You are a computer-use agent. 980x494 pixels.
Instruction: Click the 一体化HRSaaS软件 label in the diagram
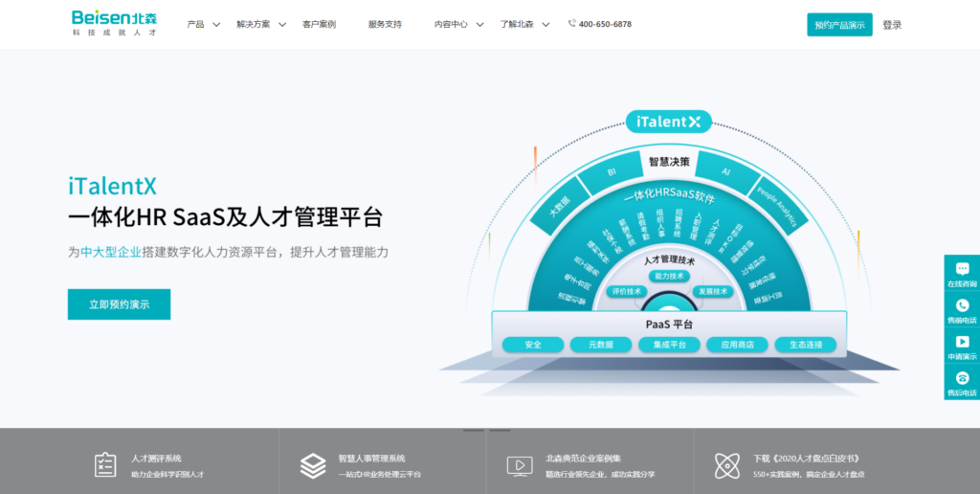(x=669, y=196)
